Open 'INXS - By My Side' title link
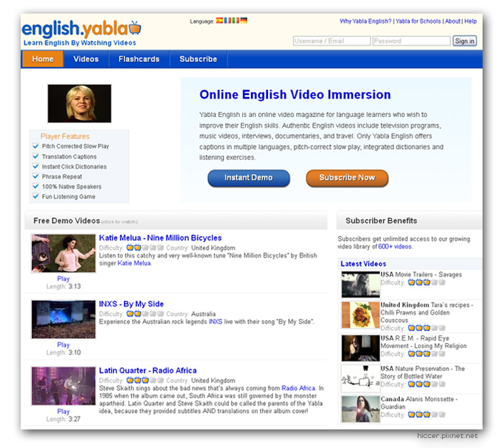The image size is (499, 448). [x=131, y=304]
